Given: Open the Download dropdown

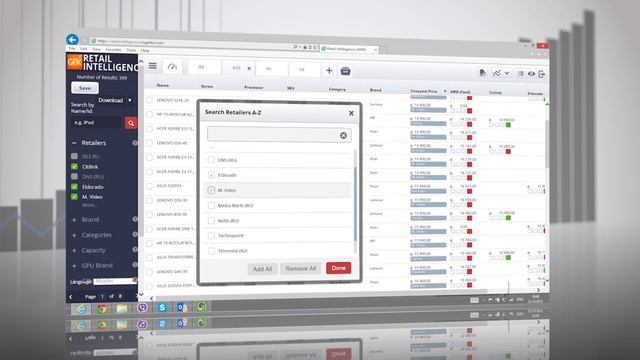Looking at the screenshot, I should 115,100.
